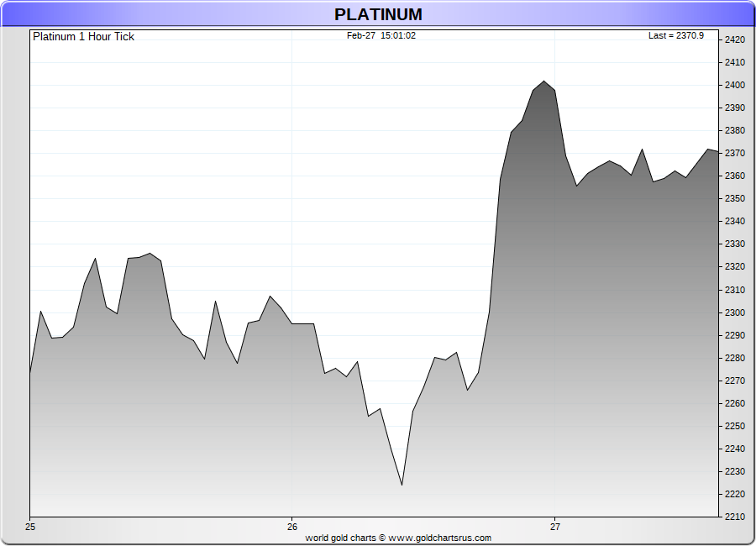The height and width of the screenshot is (546, 756).
Task: Click the 2390 price axis label
Action: point(735,108)
